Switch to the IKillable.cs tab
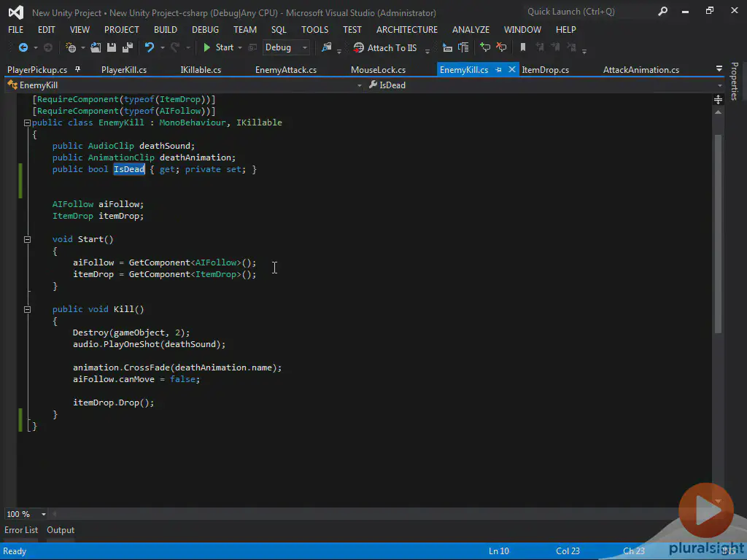The image size is (747, 560). [x=201, y=69]
